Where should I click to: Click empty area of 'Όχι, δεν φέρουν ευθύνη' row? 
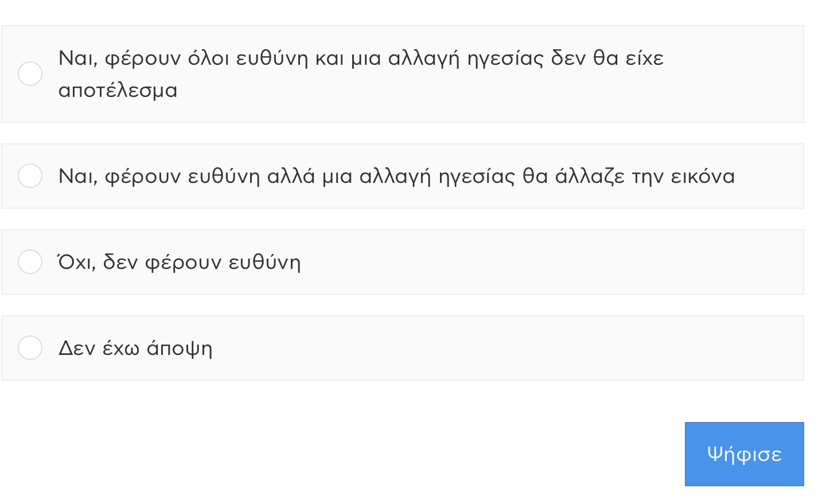tap(545, 262)
